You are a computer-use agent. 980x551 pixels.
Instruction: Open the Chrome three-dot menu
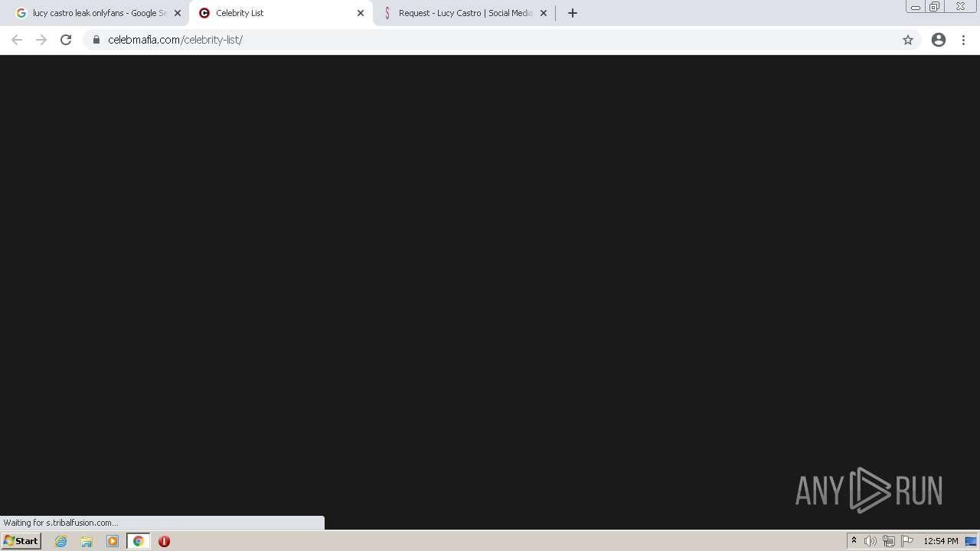point(963,40)
